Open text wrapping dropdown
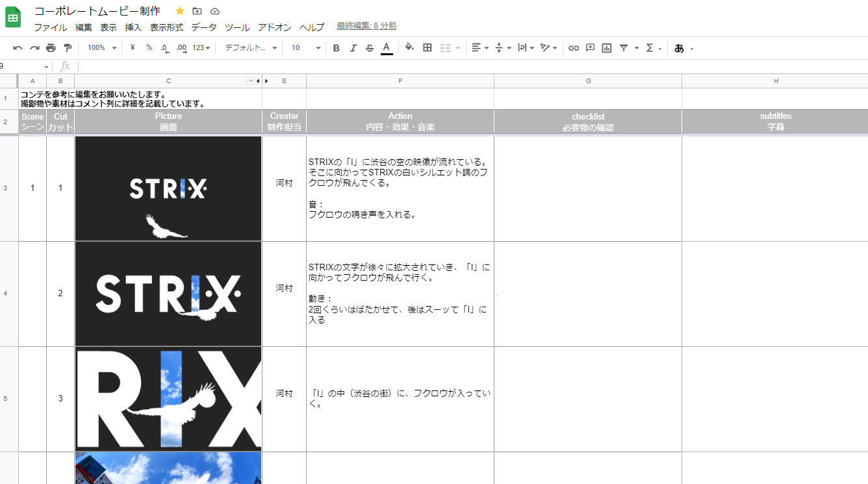Screen dimensions: 868x484 (x=526, y=48)
